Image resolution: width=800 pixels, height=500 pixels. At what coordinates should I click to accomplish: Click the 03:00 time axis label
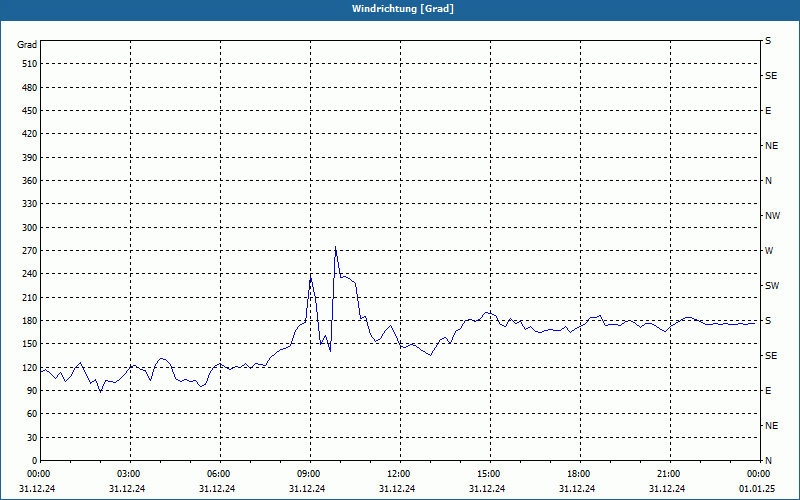point(129,474)
